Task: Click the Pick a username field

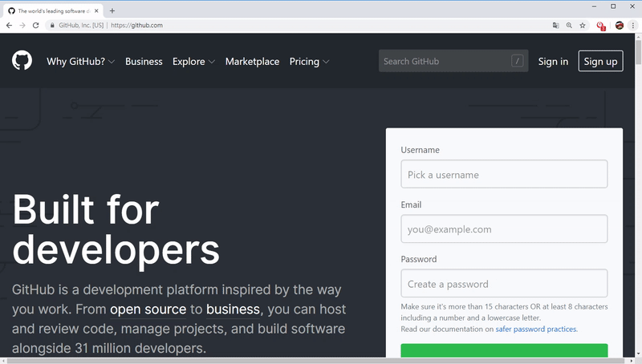Action: (x=504, y=174)
